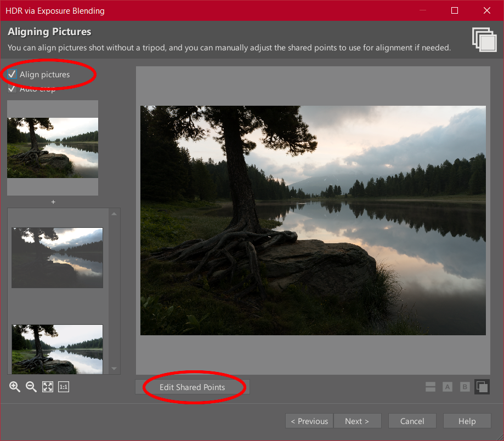Switch to the split view icon
Image resolution: width=504 pixels, height=441 pixels.
(x=431, y=387)
